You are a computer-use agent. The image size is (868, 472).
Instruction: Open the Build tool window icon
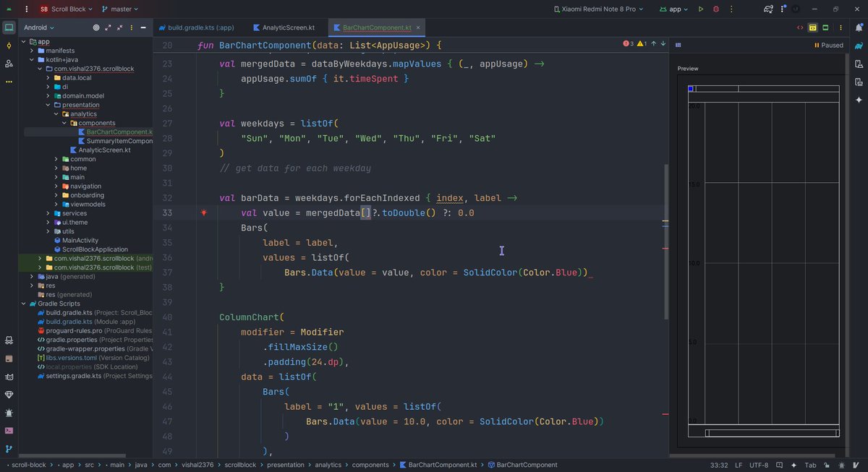tap(9, 359)
